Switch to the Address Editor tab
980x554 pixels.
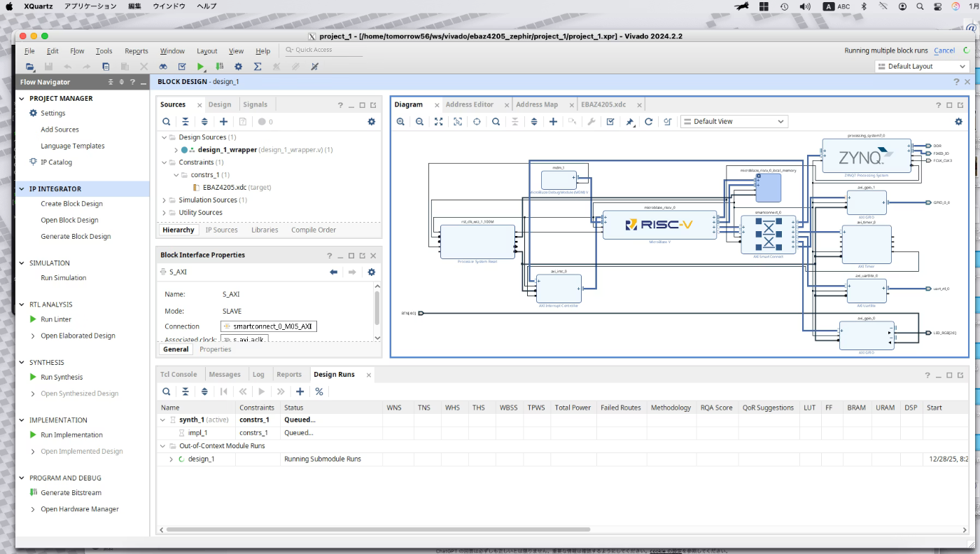coord(469,104)
